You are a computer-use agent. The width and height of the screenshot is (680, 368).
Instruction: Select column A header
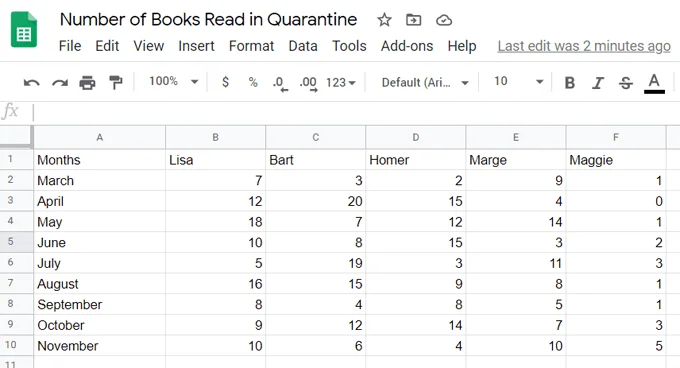coord(99,137)
